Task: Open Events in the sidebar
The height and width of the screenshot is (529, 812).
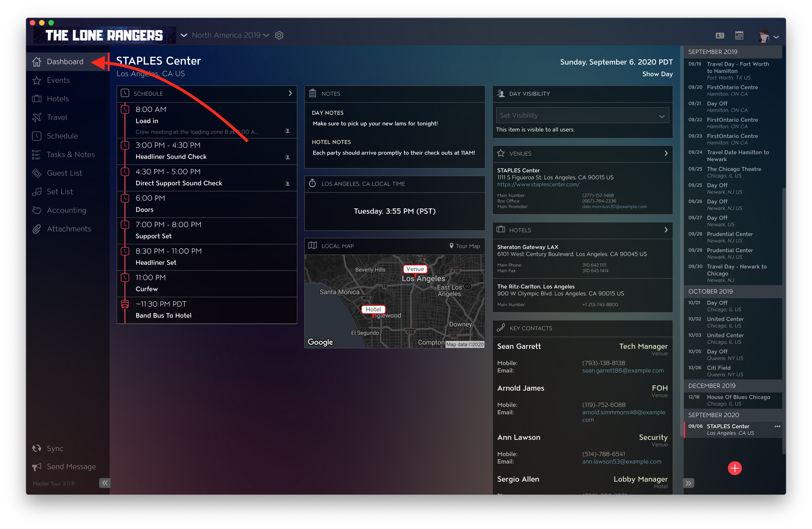Action: click(68, 80)
